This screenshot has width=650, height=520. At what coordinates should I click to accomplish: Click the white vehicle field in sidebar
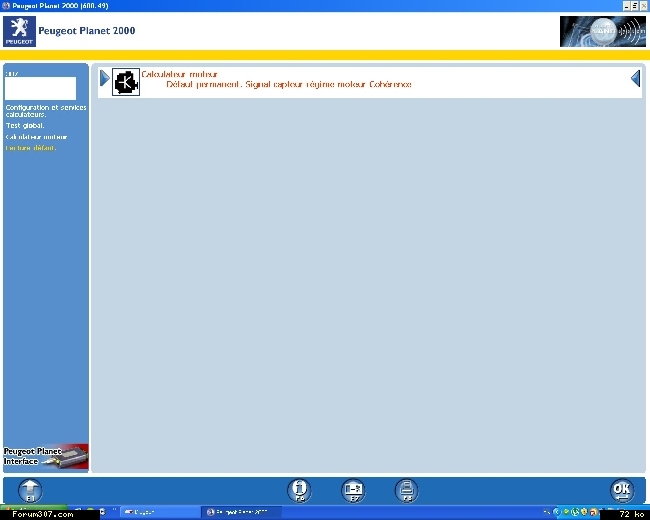(41, 88)
